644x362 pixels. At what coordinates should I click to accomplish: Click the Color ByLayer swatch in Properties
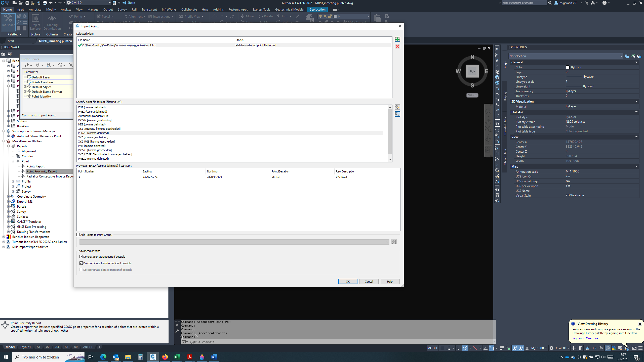[x=568, y=67]
